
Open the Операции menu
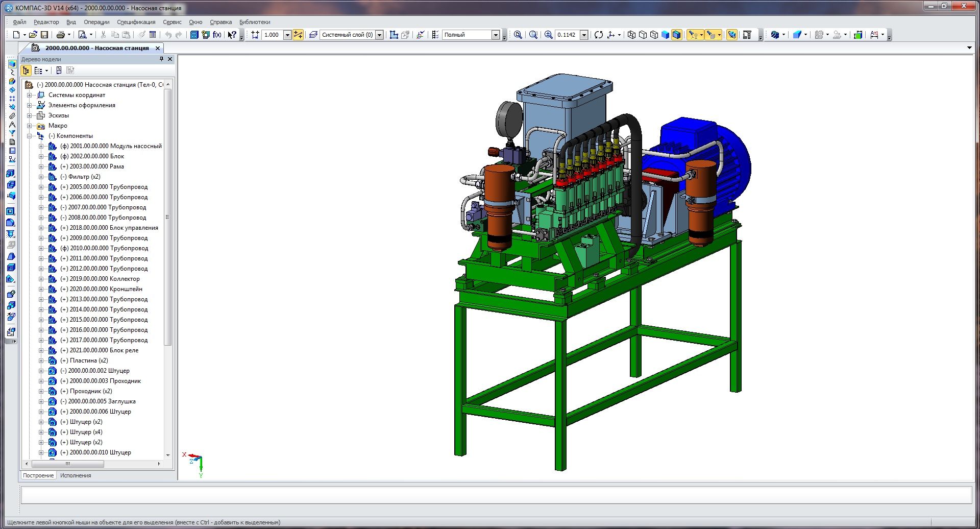[96, 22]
